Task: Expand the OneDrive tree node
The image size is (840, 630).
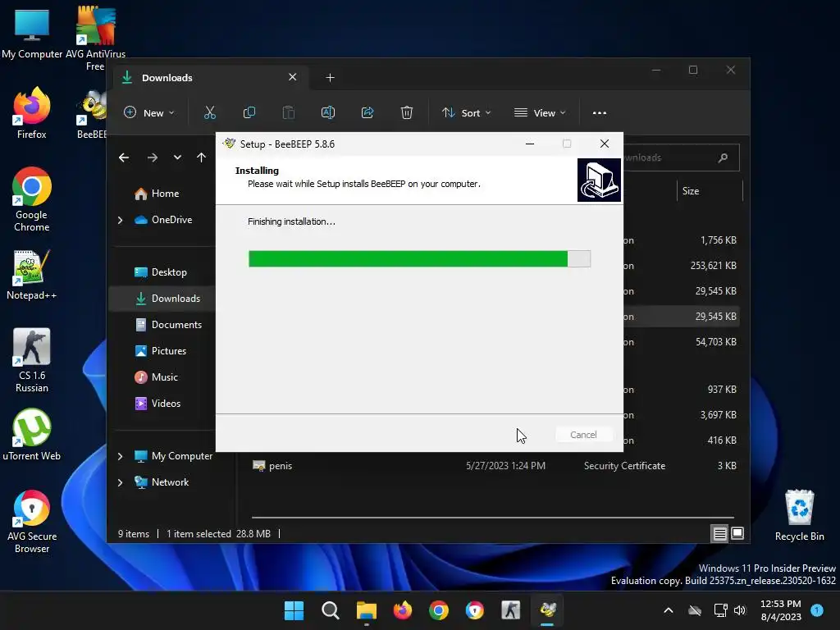Action: 120,220
